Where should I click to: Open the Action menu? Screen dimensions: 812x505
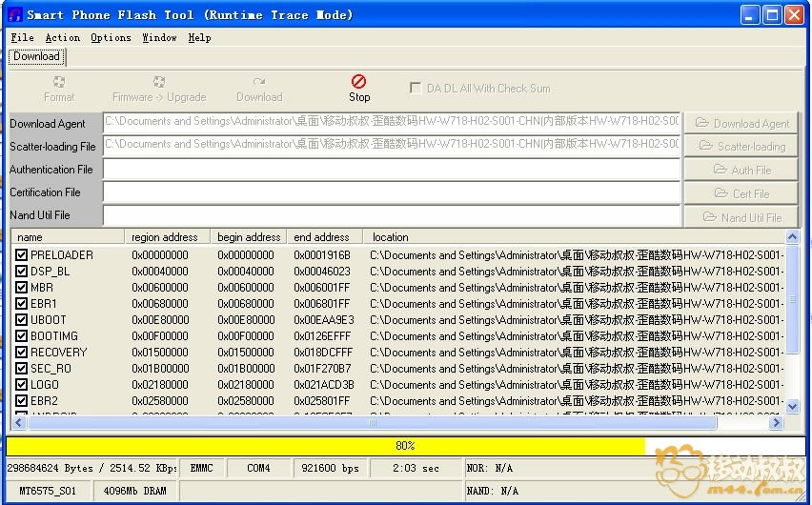[63, 38]
